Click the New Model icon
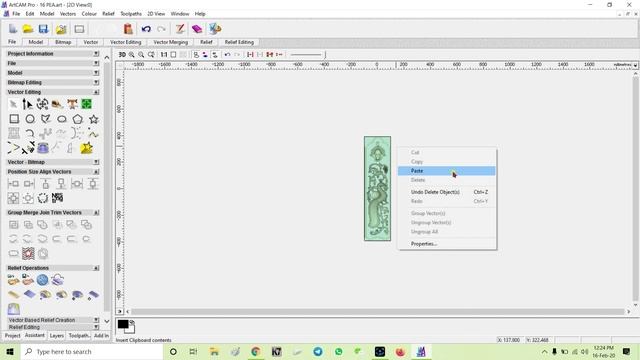This screenshot has height=360, width=640. click(x=13, y=29)
